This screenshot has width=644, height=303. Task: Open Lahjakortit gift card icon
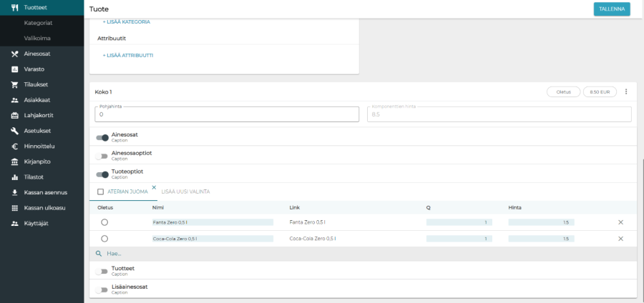point(14,115)
